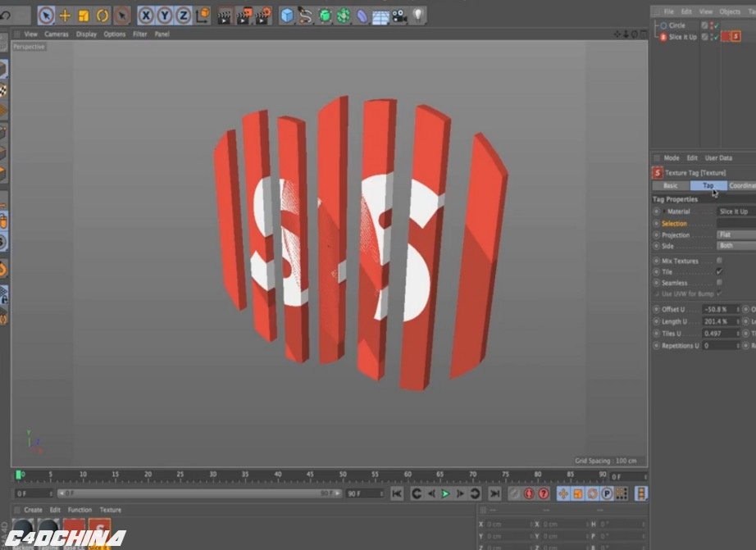Add a floor environment object
The width and height of the screenshot is (756, 550).
click(381, 16)
